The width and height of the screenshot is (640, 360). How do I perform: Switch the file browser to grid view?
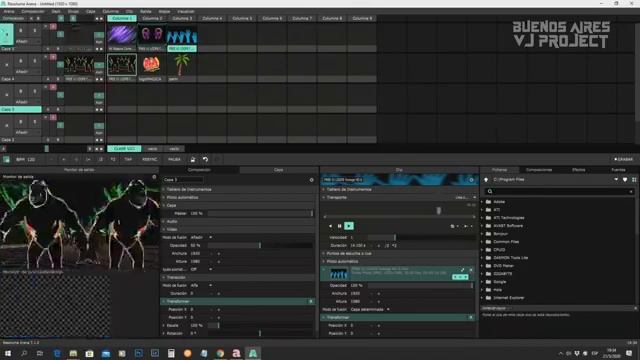coord(634,180)
